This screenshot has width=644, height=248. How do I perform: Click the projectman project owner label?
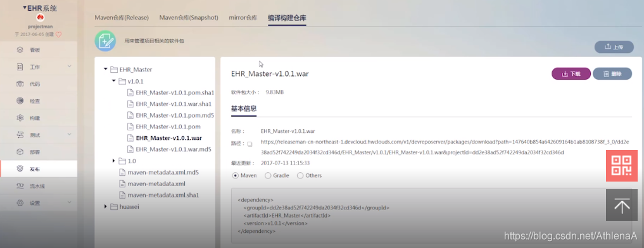point(40,27)
